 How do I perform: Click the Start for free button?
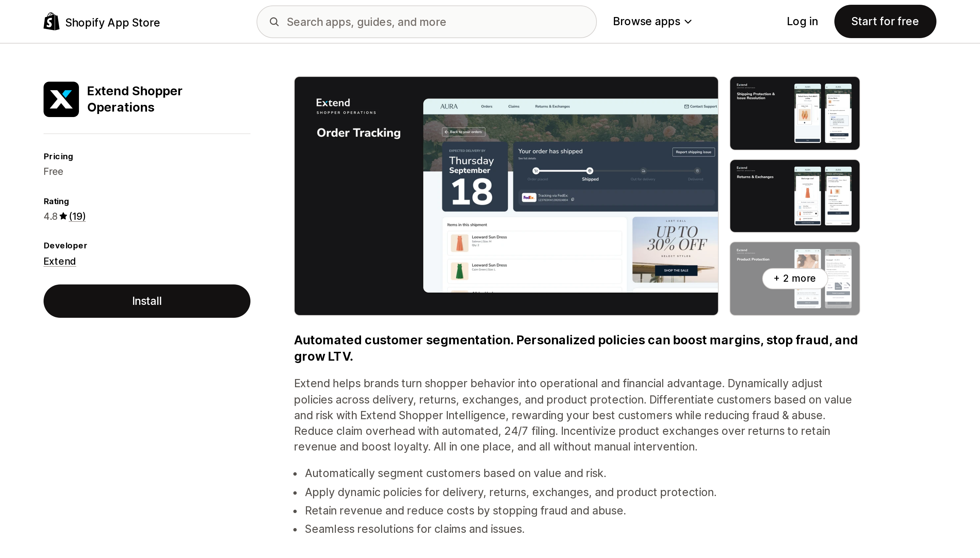click(x=885, y=21)
